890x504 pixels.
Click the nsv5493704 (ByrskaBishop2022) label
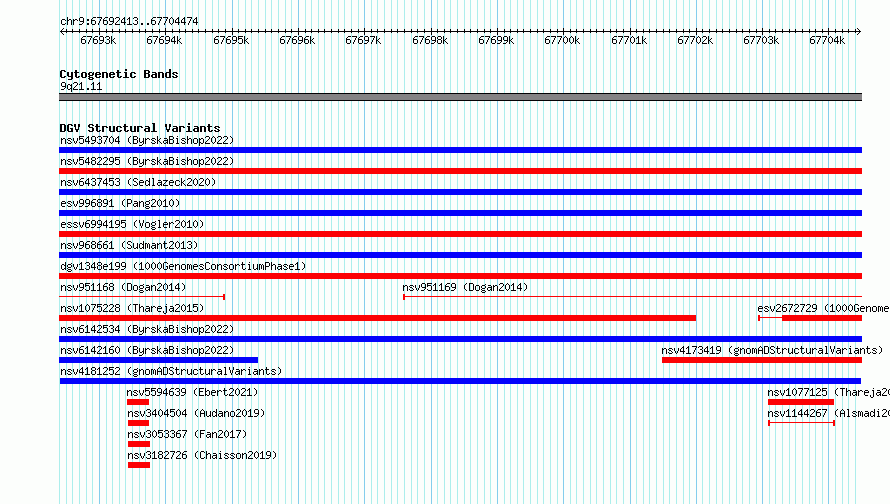click(147, 140)
